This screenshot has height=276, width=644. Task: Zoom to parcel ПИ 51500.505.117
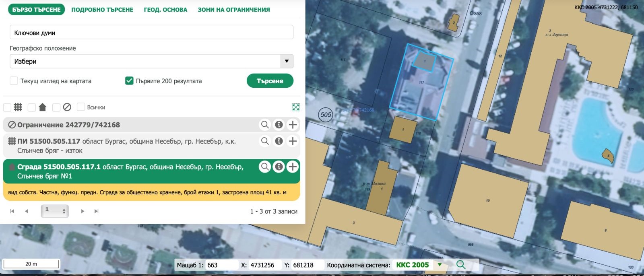click(265, 141)
